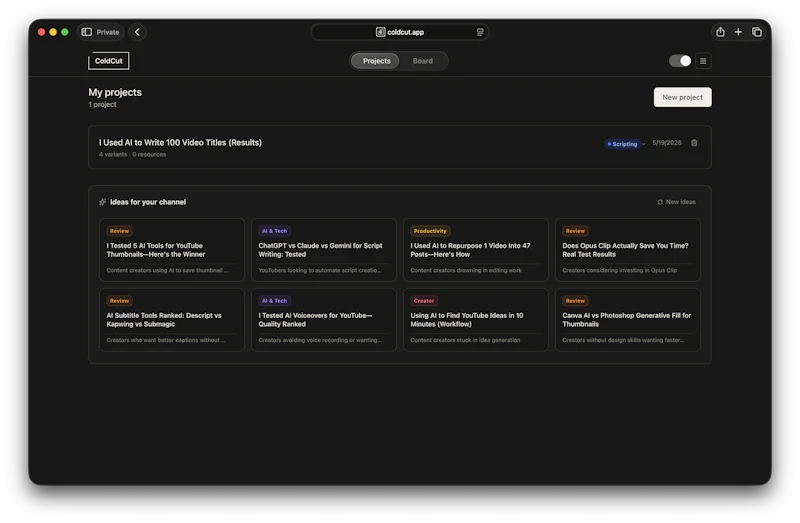The height and width of the screenshot is (523, 800).
Task: Click Review tag on Thumbnails card
Action: (x=119, y=231)
